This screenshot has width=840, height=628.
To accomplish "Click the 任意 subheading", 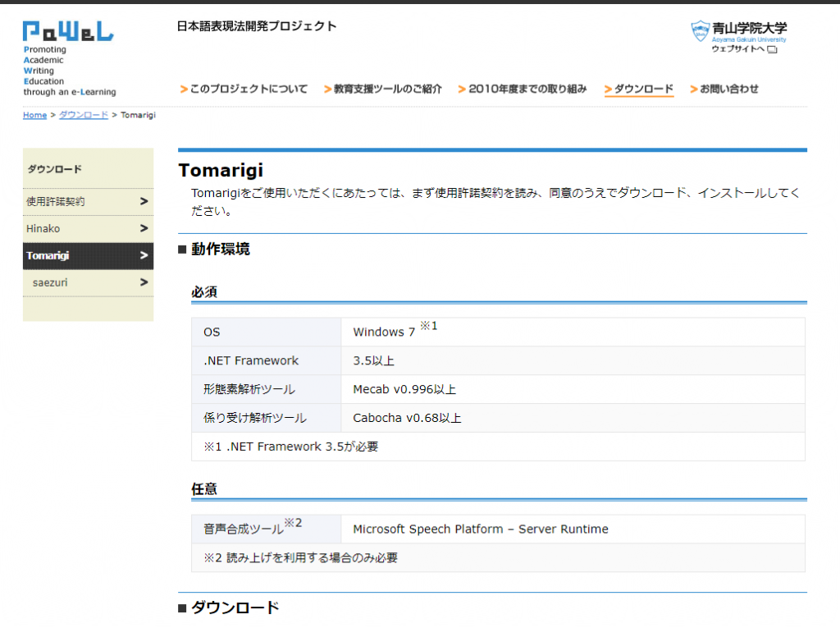I will coord(204,488).
